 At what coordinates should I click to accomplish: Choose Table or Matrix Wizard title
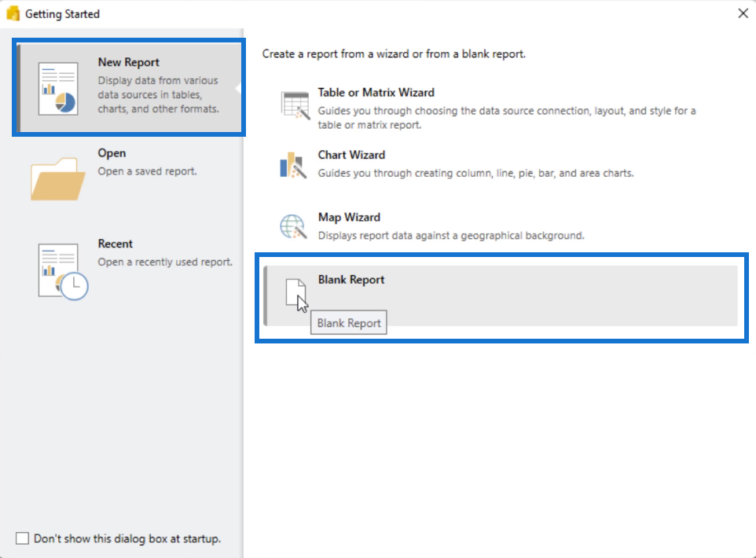click(376, 92)
